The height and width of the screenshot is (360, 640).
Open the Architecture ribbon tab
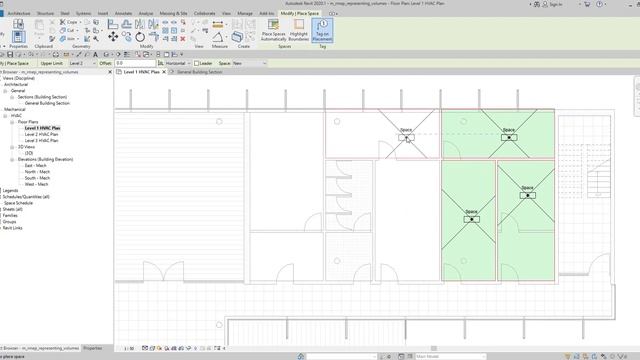coord(19,13)
